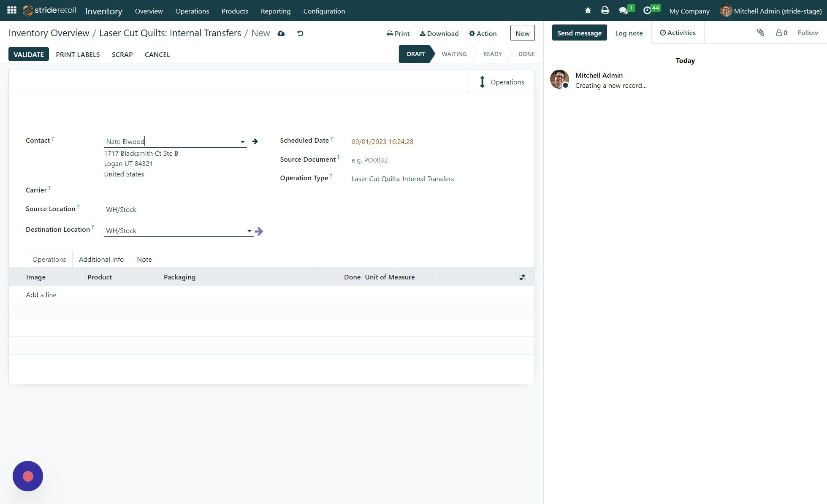Click the Done column header
This screenshot has height=504, width=827.
pyautogui.click(x=338, y=277)
